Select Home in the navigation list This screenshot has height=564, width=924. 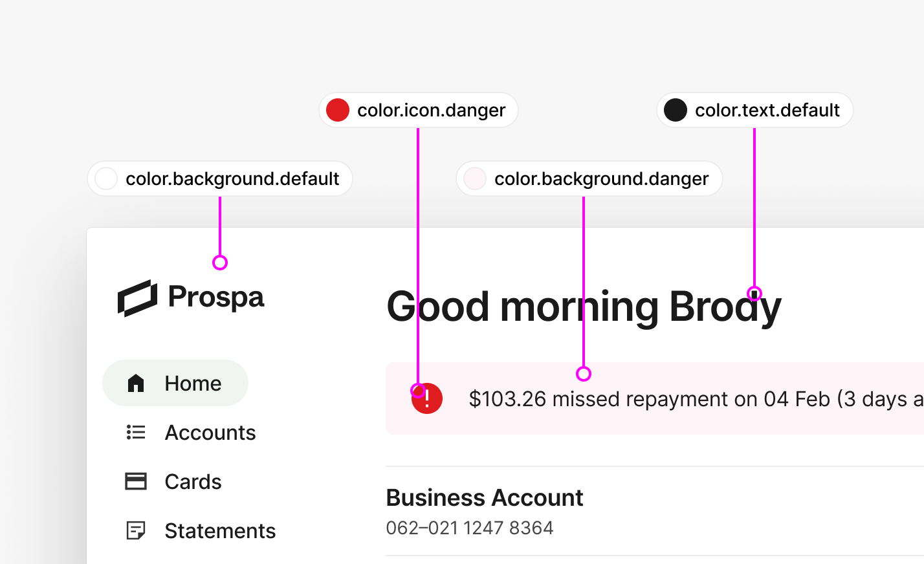coord(193,383)
